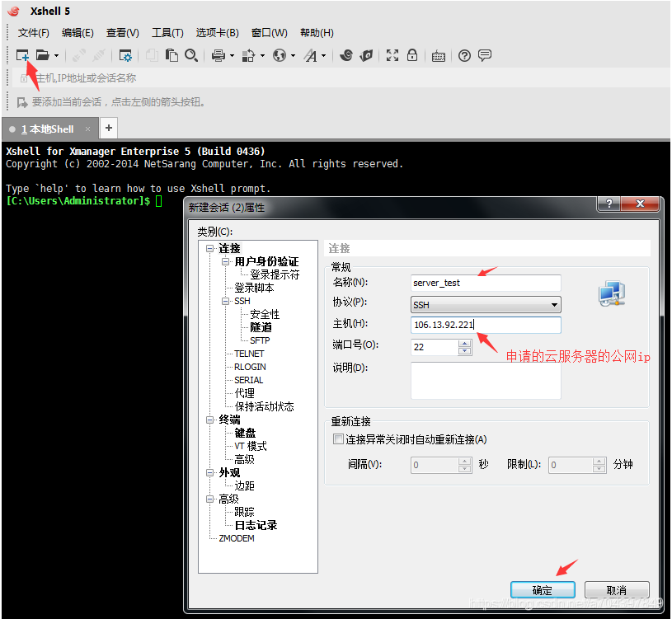The width and height of the screenshot is (672, 619).
Task: Open the 帮助(H) menu
Action: click(317, 33)
